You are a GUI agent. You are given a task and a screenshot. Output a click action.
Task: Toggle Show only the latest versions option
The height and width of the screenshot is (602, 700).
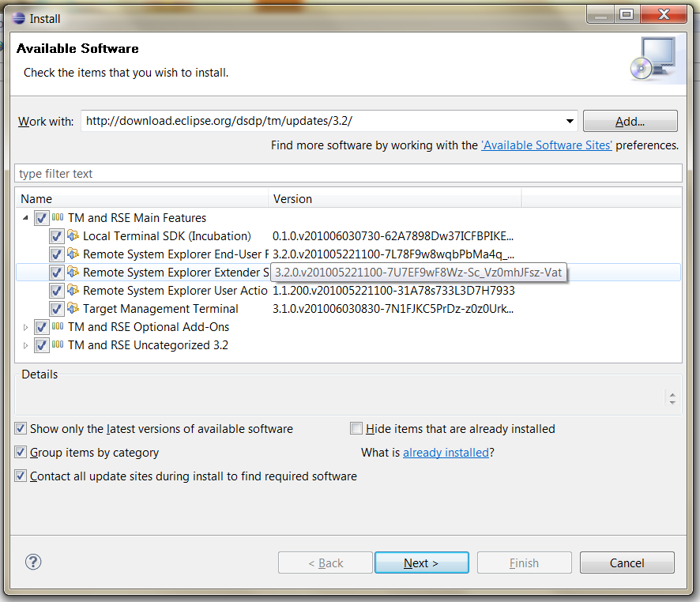click(21, 428)
